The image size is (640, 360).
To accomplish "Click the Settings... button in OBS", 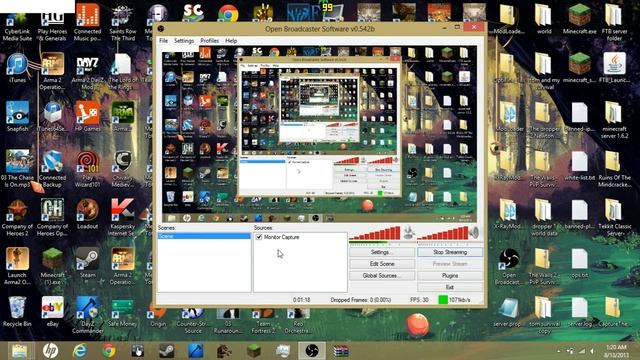I will pyautogui.click(x=382, y=252).
